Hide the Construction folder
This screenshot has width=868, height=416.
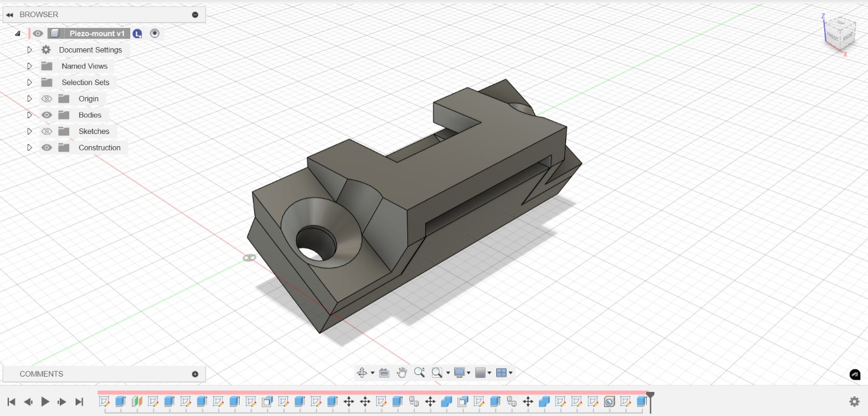click(x=46, y=147)
